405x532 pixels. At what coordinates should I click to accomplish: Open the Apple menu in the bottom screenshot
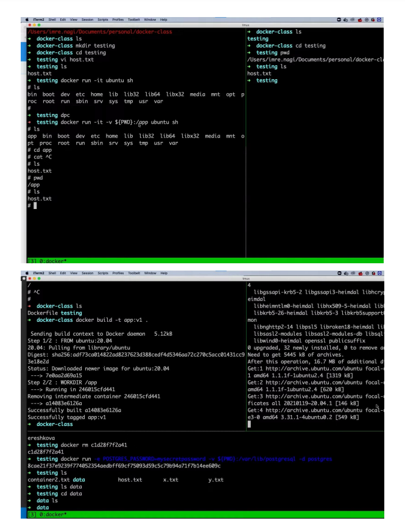[x=27, y=273]
